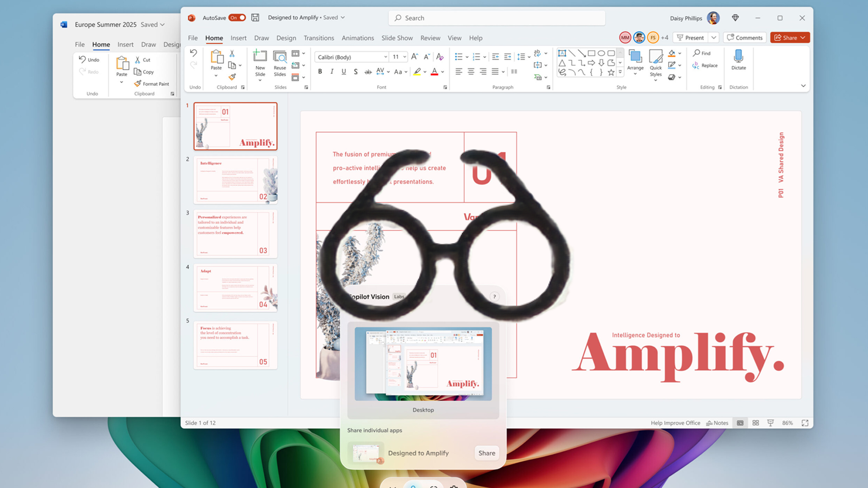Select the Oval shape
The image size is (868, 488).
click(601, 53)
